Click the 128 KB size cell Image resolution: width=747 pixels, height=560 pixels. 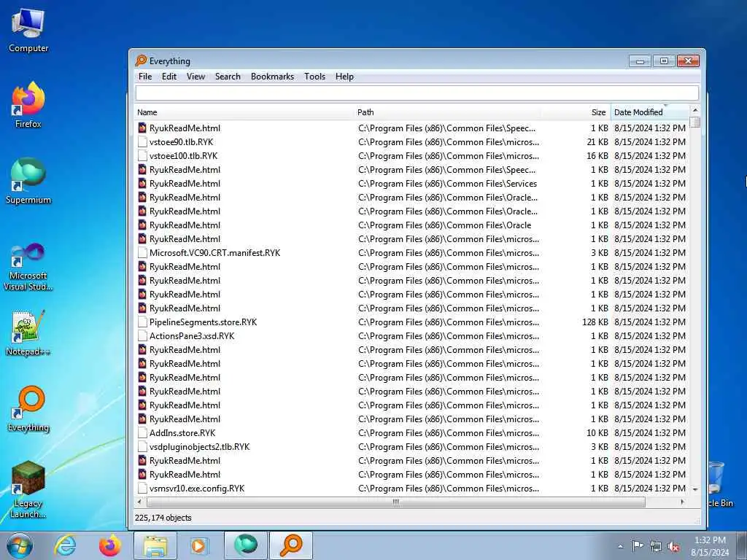[595, 322]
